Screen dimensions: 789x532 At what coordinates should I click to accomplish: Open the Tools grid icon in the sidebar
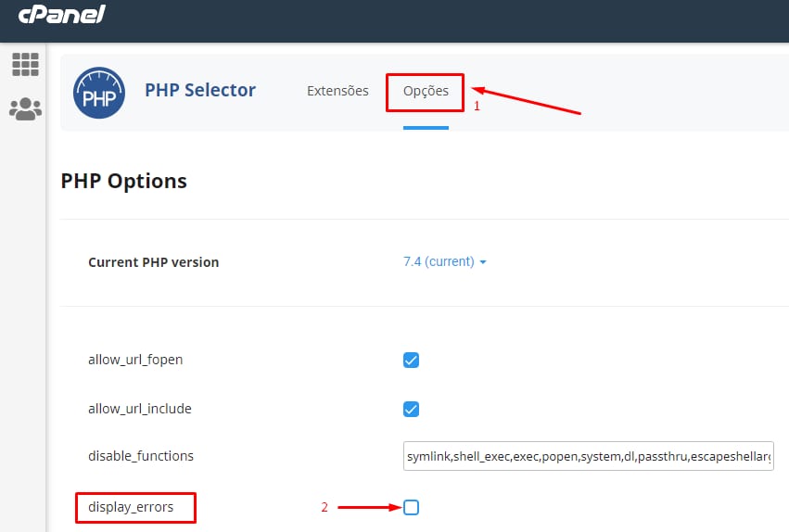click(x=25, y=64)
